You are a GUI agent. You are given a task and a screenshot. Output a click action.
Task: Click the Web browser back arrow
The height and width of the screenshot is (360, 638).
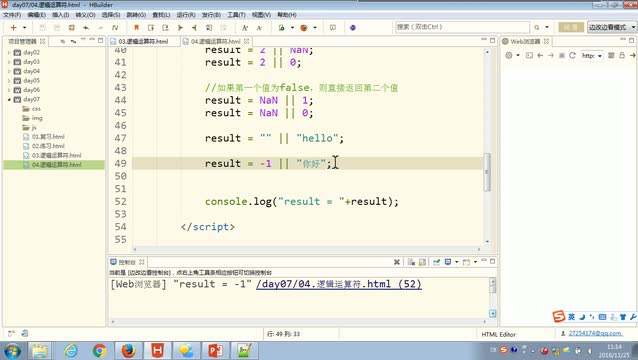click(x=540, y=55)
